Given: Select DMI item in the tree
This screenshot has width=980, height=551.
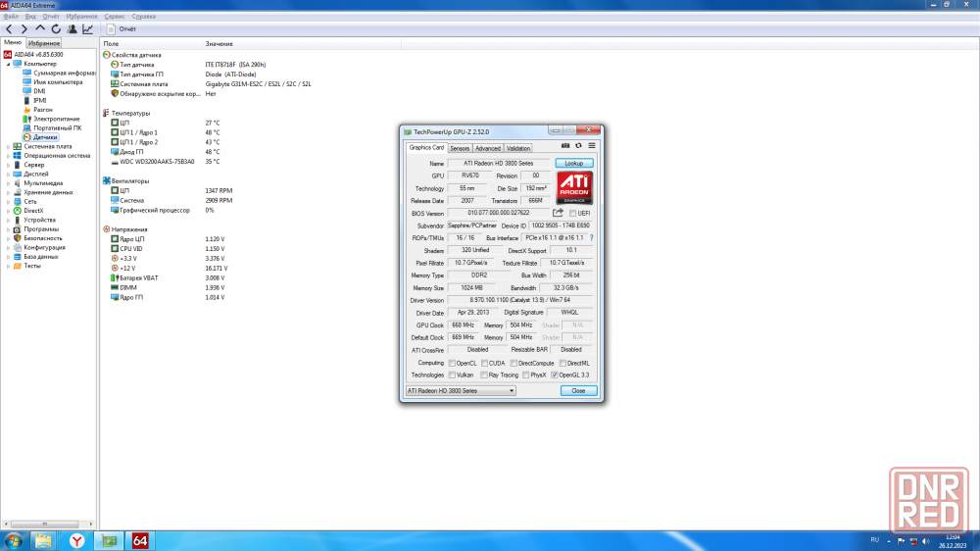Looking at the screenshot, I should pyautogui.click(x=39, y=91).
